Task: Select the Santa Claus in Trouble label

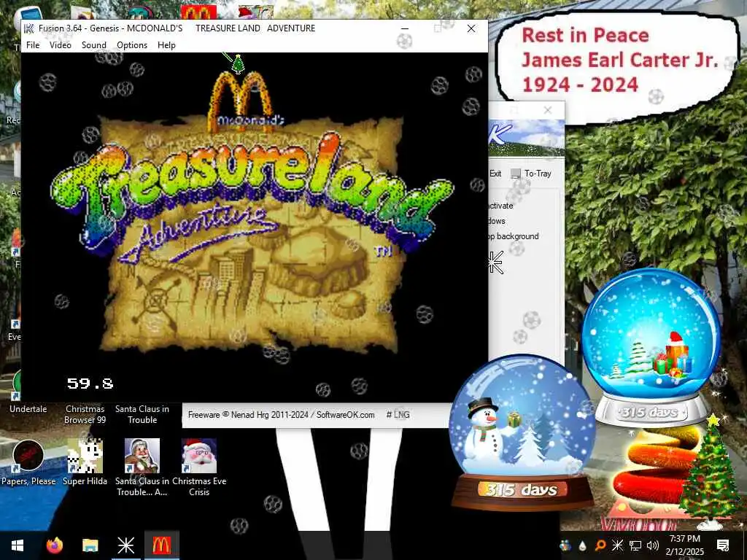Action: pyautogui.click(x=142, y=414)
